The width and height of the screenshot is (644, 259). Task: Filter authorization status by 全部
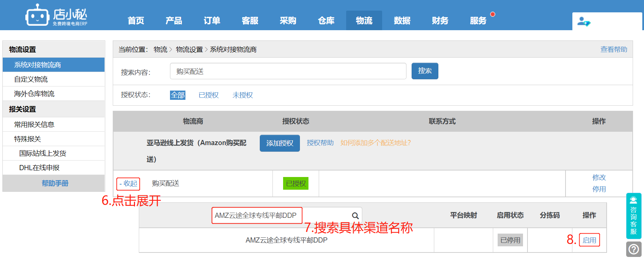(x=178, y=95)
